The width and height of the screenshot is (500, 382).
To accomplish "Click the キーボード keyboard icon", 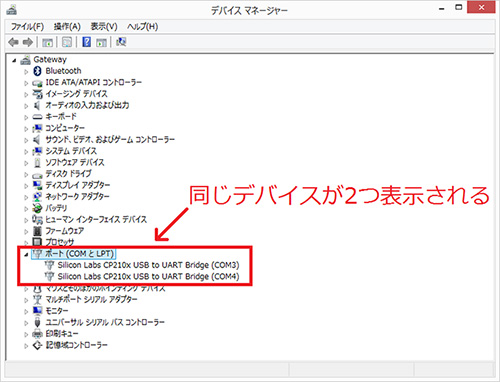I will tap(37, 117).
